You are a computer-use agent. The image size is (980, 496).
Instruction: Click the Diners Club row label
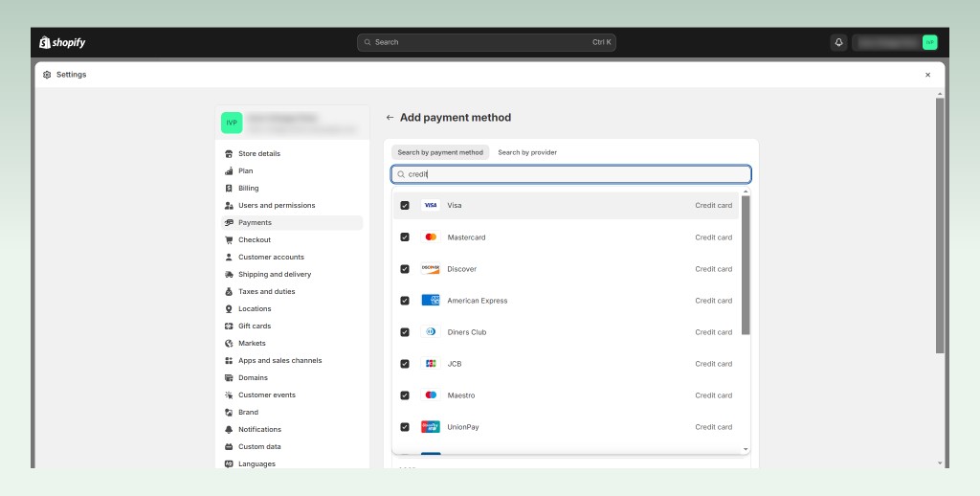tap(467, 332)
